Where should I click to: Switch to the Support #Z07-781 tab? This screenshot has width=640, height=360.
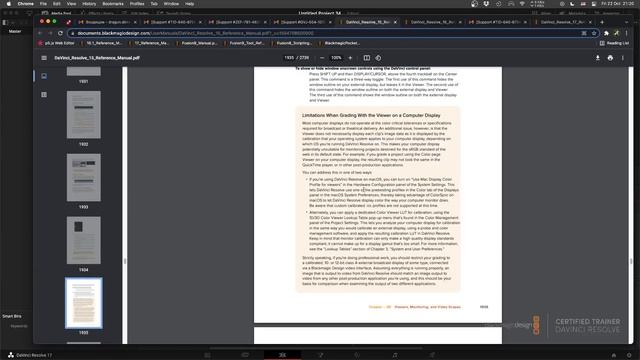(236, 22)
